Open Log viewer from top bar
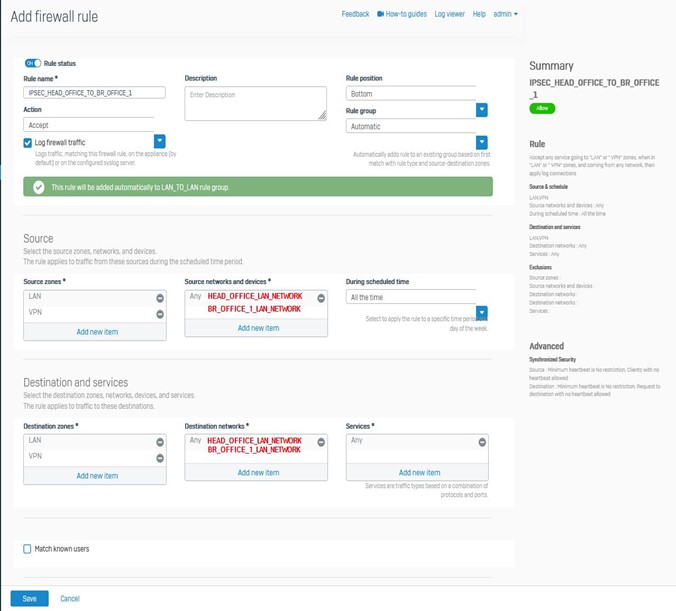The height and width of the screenshot is (611, 676). [x=449, y=14]
